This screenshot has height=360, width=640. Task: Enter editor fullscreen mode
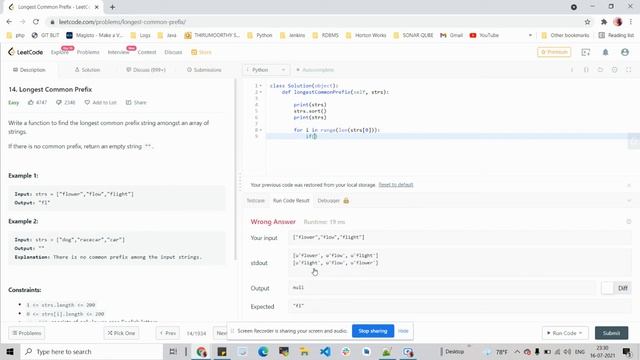[629, 70]
